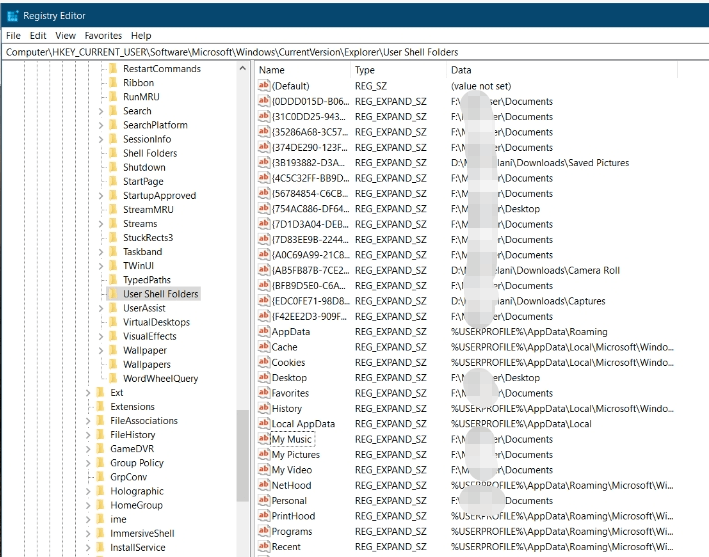The height and width of the screenshot is (557, 709).
Task: Expand the FileAssociations key
Action: click(x=88, y=421)
